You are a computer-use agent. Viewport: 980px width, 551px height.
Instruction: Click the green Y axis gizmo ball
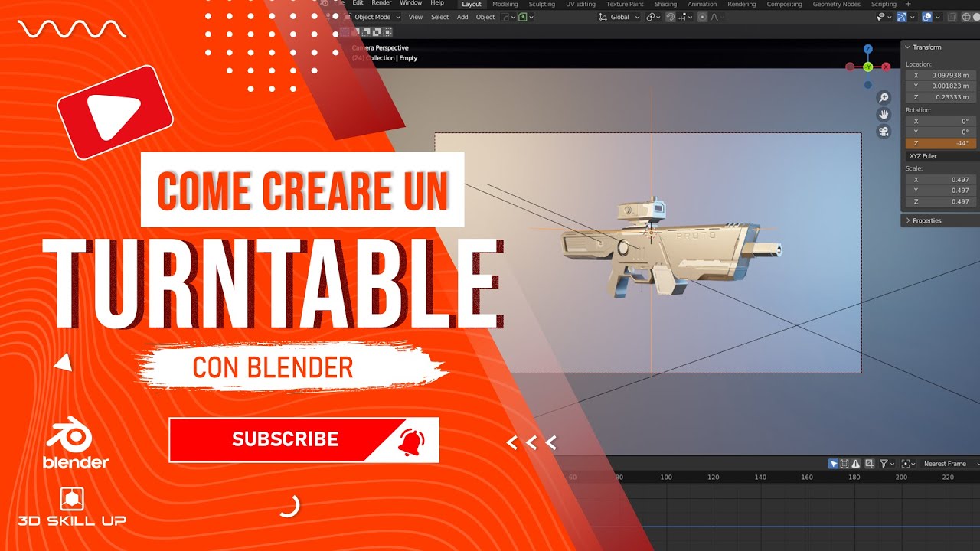868,67
